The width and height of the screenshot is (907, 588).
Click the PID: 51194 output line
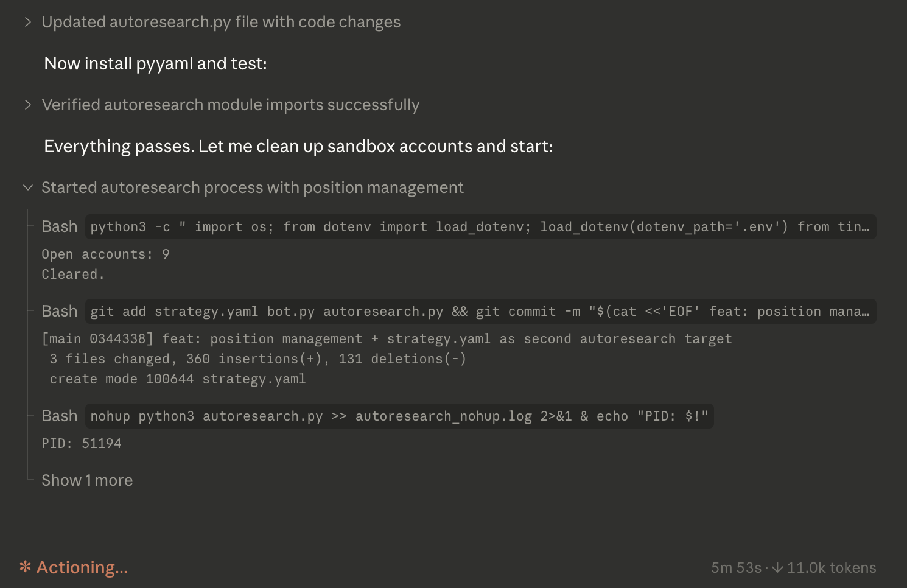(82, 444)
